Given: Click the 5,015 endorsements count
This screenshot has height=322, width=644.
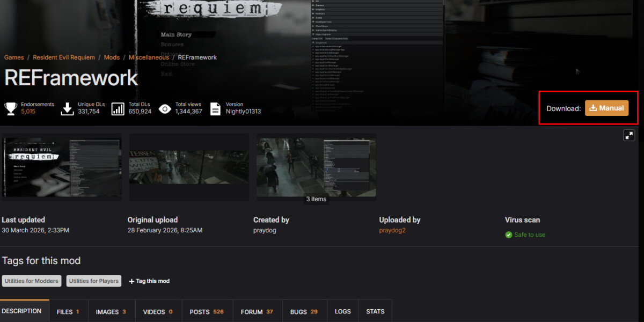Looking at the screenshot, I should click(28, 112).
